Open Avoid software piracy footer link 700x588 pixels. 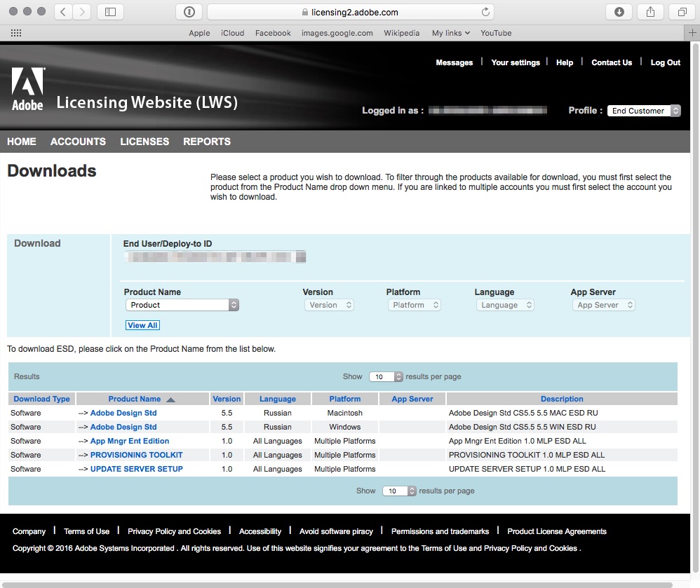coord(336,531)
